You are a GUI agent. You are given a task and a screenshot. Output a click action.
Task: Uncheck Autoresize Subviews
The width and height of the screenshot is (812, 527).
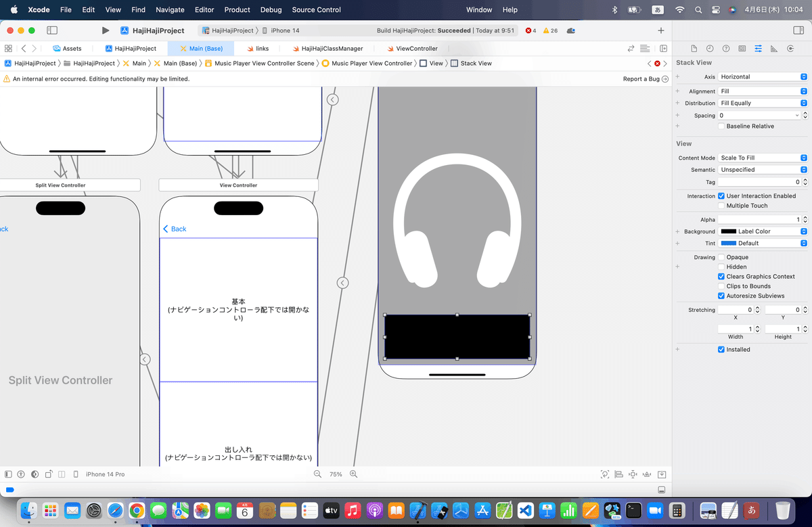click(x=721, y=296)
